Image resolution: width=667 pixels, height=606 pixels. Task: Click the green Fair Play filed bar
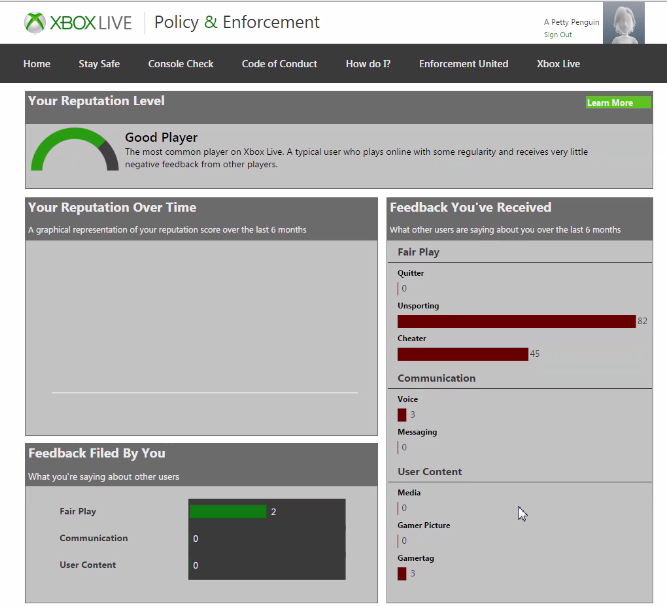(x=228, y=512)
